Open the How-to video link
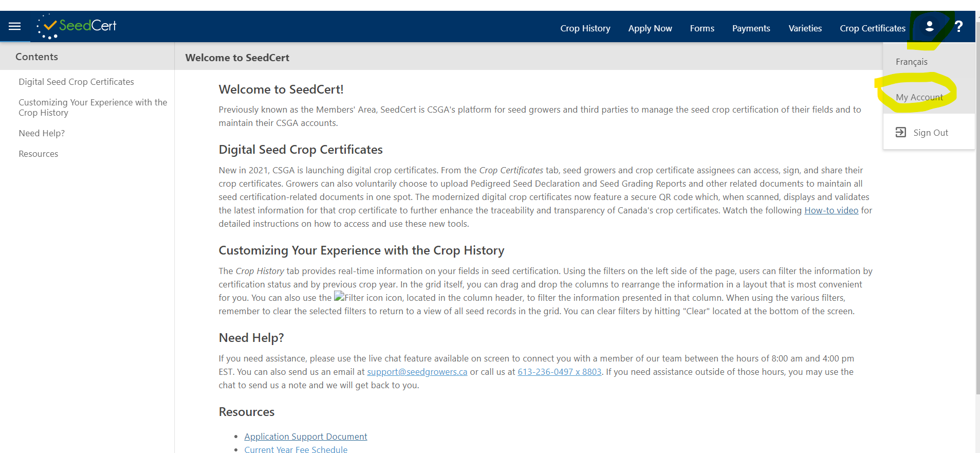This screenshot has width=980, height=453. coord(831,210)
